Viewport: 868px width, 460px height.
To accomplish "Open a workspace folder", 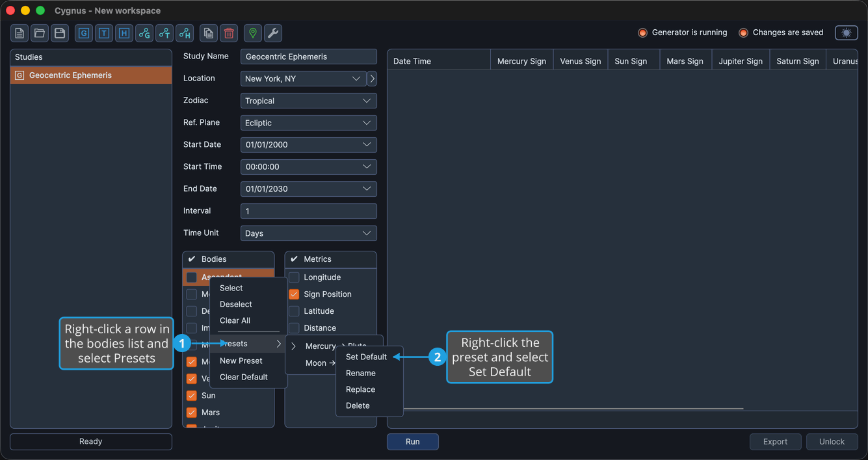I will pos(40,33).
